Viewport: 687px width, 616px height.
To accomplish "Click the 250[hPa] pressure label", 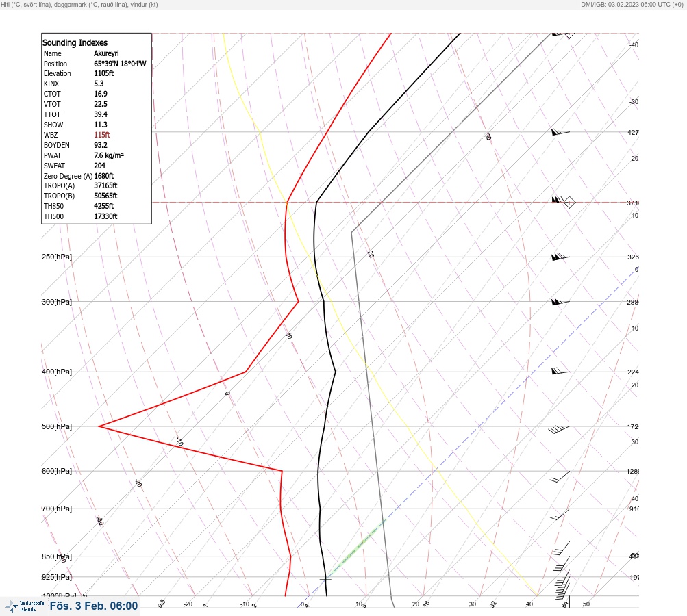I will 57,257.
